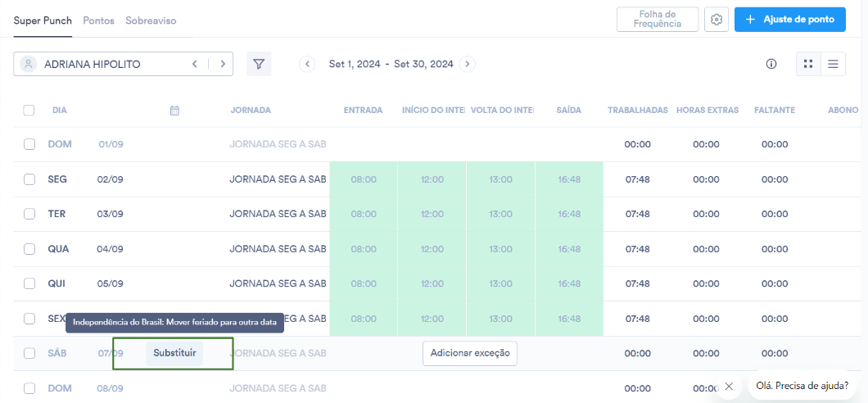Open the information icon
Viewport: 868px width, 403px height.
point(771,64)
